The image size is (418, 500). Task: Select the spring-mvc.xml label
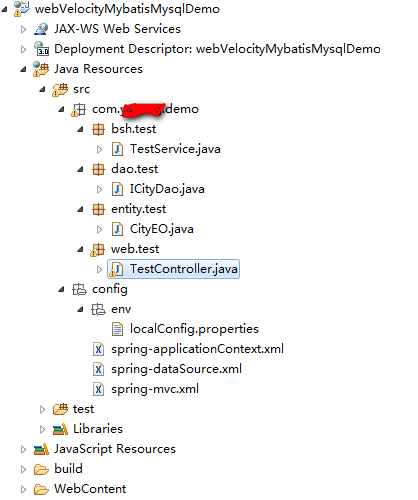click(x=155, y=389)
